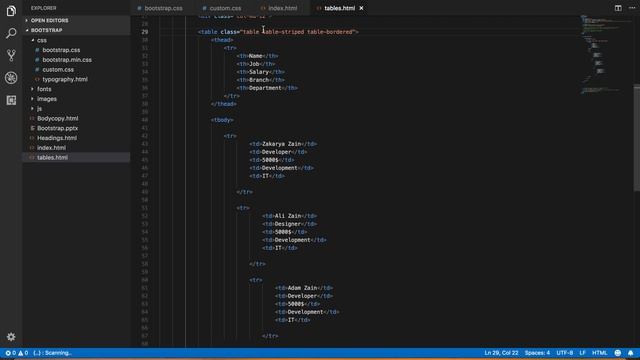Expand the js folder
This screenshot has width=640, height=360.
pos(39,109)
